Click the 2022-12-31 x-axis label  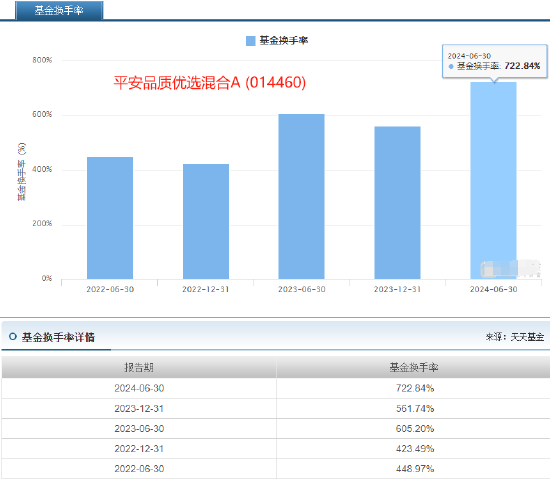pyautogui.click(x=206, y=289)
